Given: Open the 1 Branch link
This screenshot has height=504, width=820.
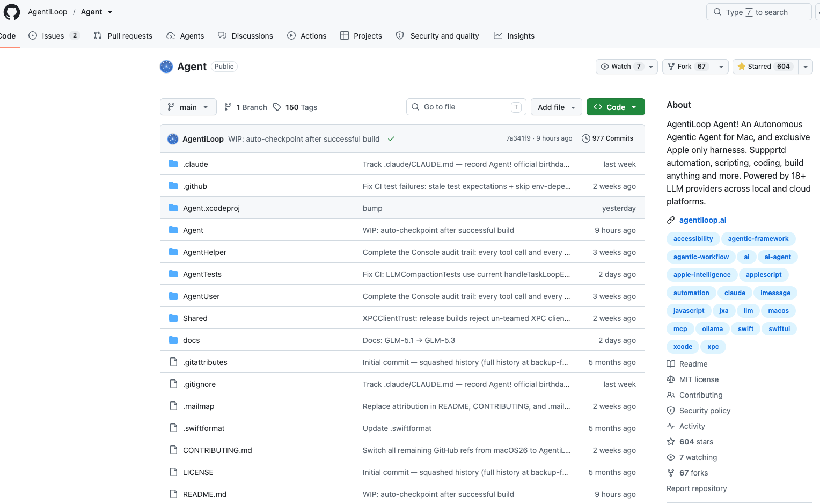Looking at the screenshot, I should click(246, 107).
